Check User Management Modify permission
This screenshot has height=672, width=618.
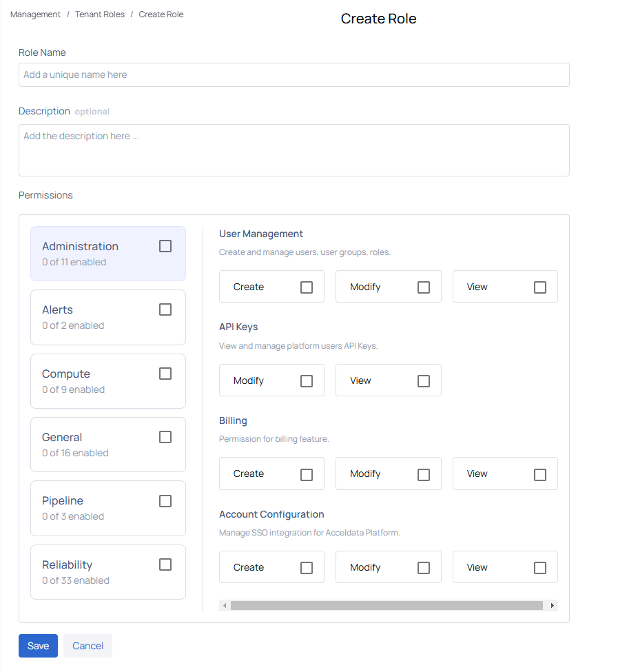tap(424, 287)
